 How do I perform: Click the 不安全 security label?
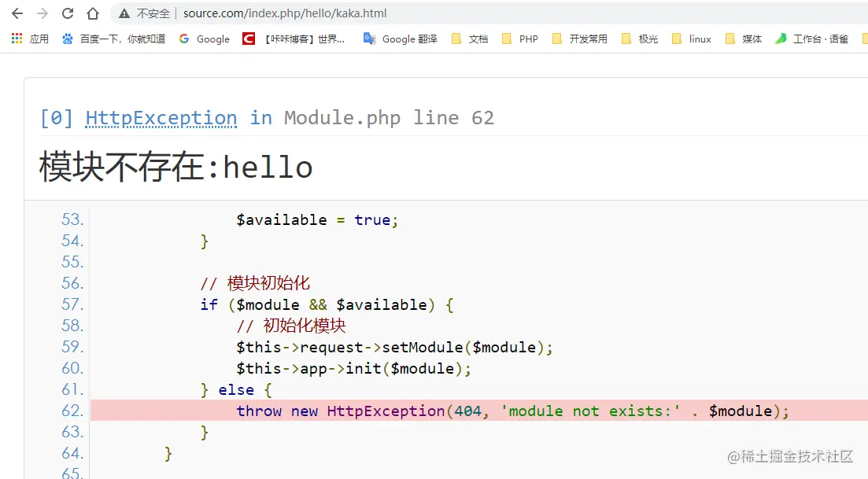(153, 13)
